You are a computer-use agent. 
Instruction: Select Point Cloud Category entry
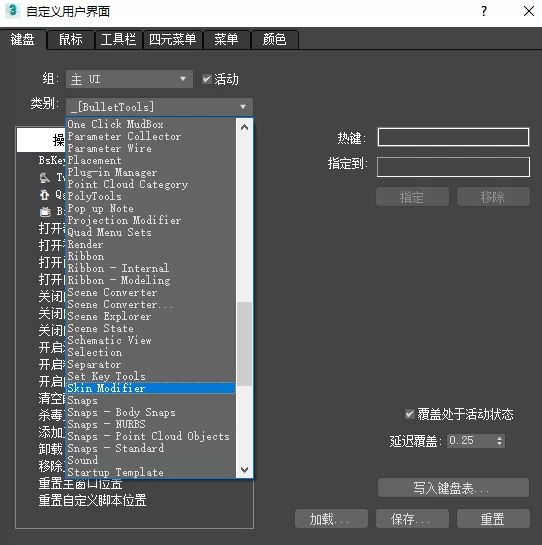(151, 184)
